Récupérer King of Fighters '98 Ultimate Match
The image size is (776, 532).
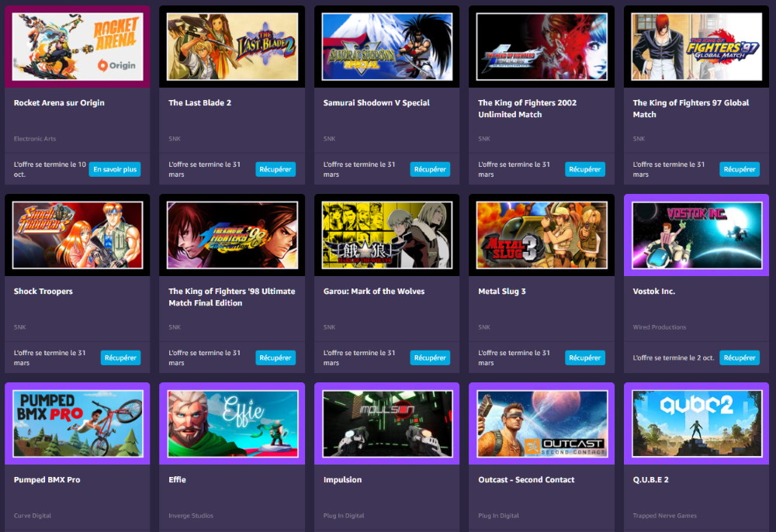[275, 358]
